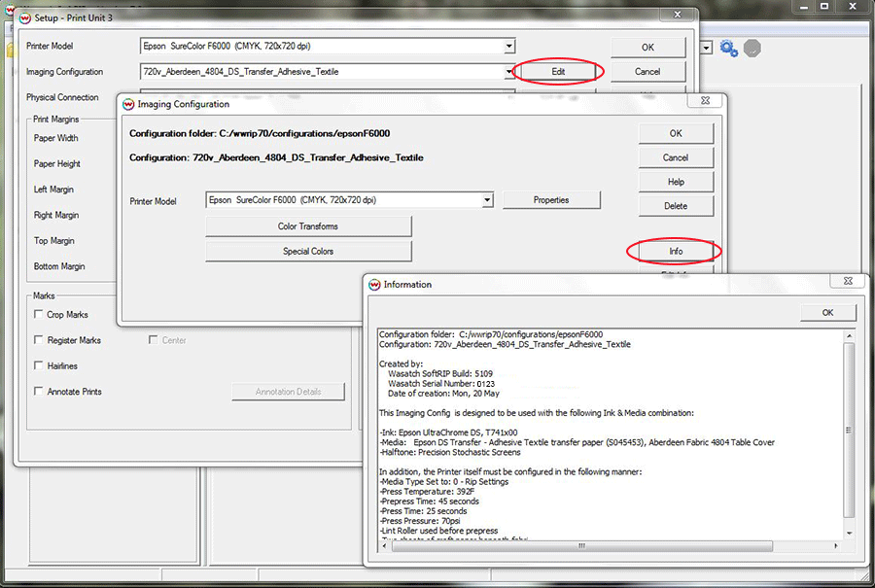Click the 'Halftone: Precision Stochastic Screens' line
The image size is (875, 588).
coord(450,452)
